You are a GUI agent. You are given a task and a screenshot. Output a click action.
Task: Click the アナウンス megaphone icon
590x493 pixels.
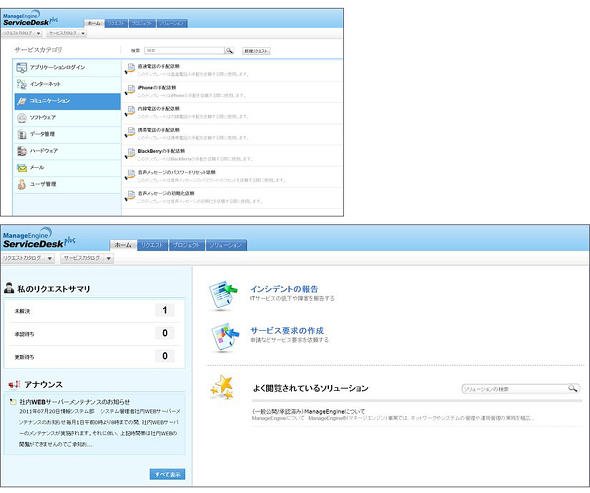coord(14,384)
